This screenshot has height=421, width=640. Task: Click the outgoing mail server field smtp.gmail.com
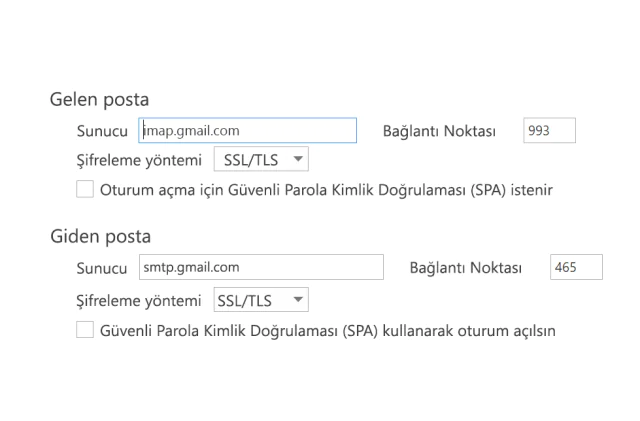261,267
